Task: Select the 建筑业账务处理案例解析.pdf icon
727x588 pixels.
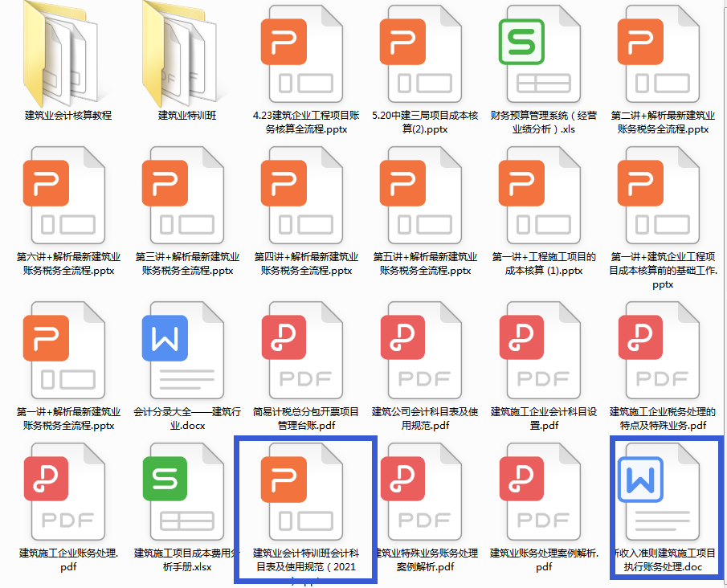Action: point(539,492)
